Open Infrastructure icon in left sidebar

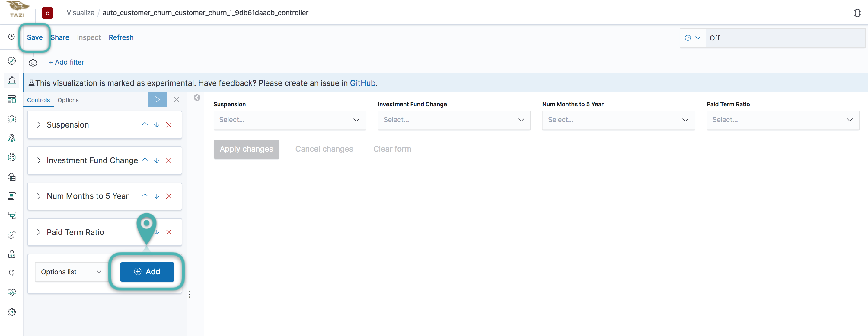[11, 177]
